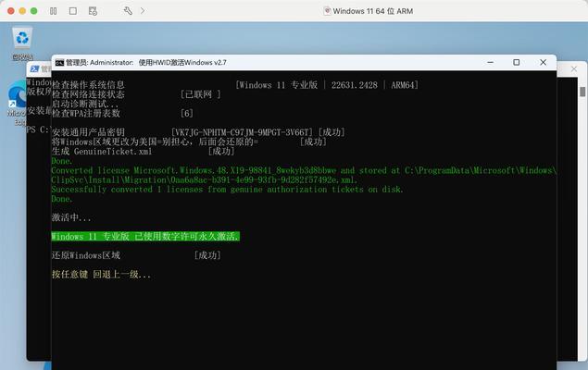This screenshot has height=370, width=588.
Task: Click the '按任意键 回退上一级...' prompt line
Action: pos(101,275)
